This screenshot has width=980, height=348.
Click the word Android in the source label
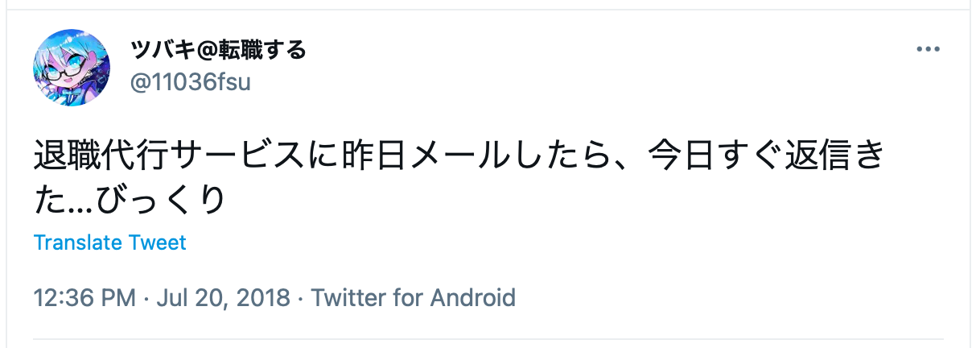473,298
